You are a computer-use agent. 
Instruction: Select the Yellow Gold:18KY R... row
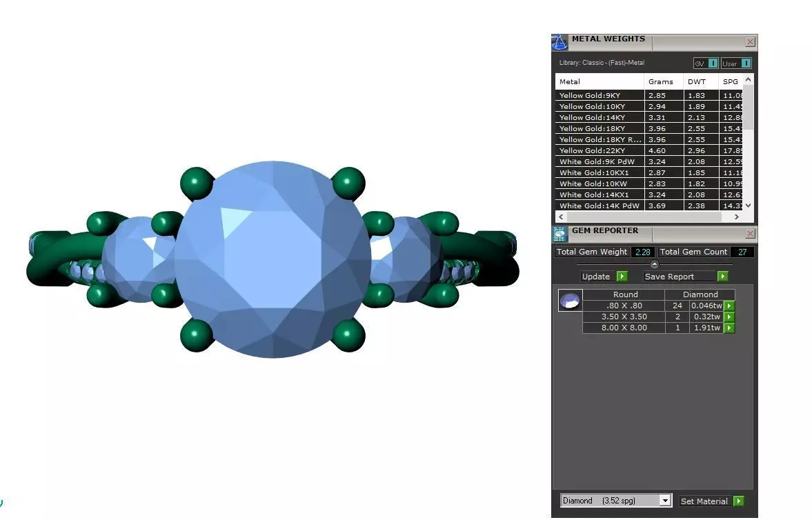[x=649, y=139]
